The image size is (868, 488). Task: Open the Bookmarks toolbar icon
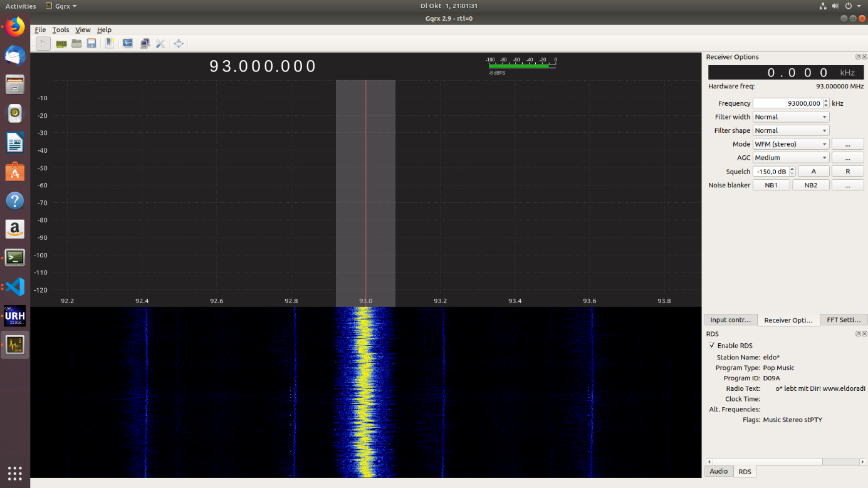coord(109,43)
